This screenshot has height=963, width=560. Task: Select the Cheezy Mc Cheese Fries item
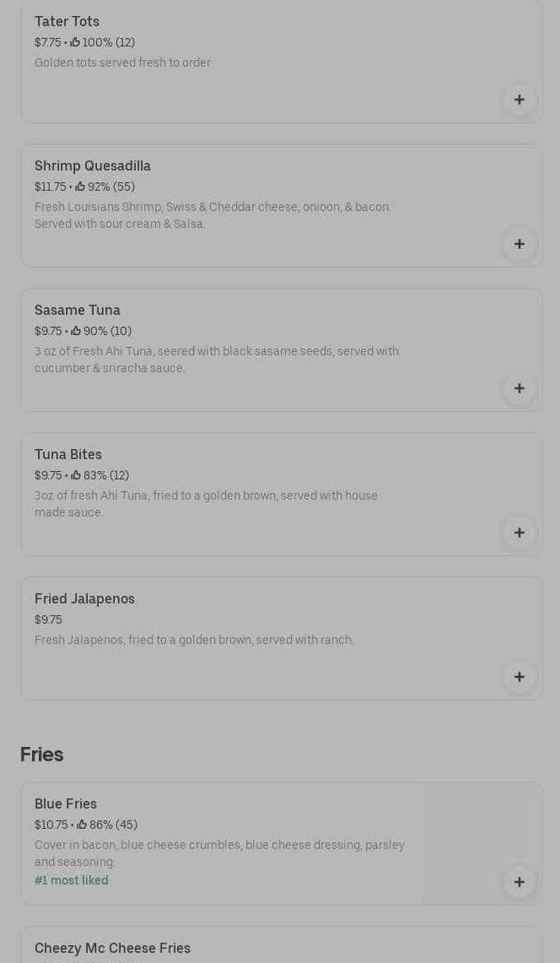click(112, 949)
